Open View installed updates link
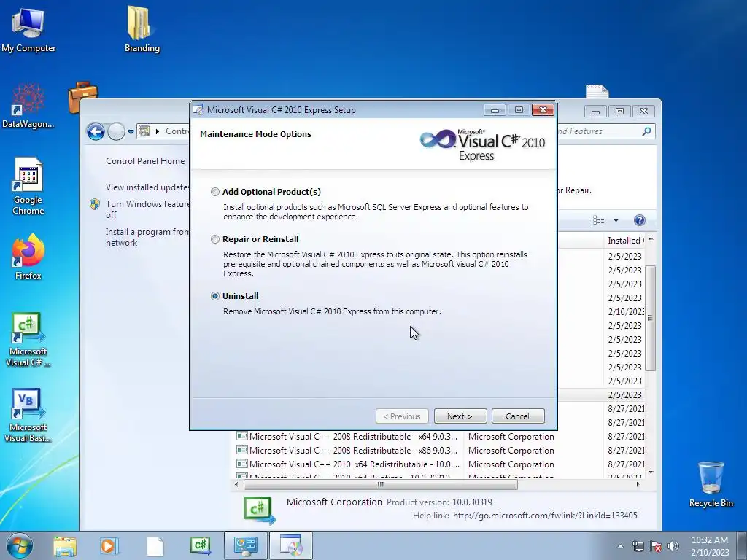The height and width of the screenshot is (560, 747). tap(147, 187)
